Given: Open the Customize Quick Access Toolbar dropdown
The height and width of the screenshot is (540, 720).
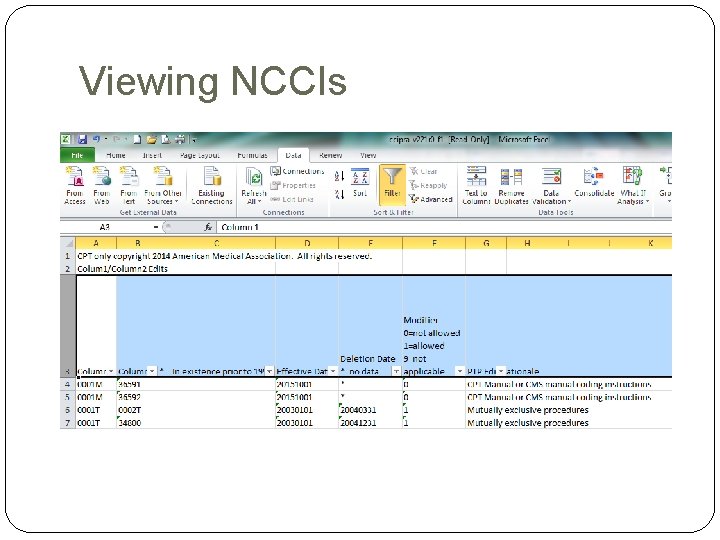Looking at the screenshot, I should point(195,140).
